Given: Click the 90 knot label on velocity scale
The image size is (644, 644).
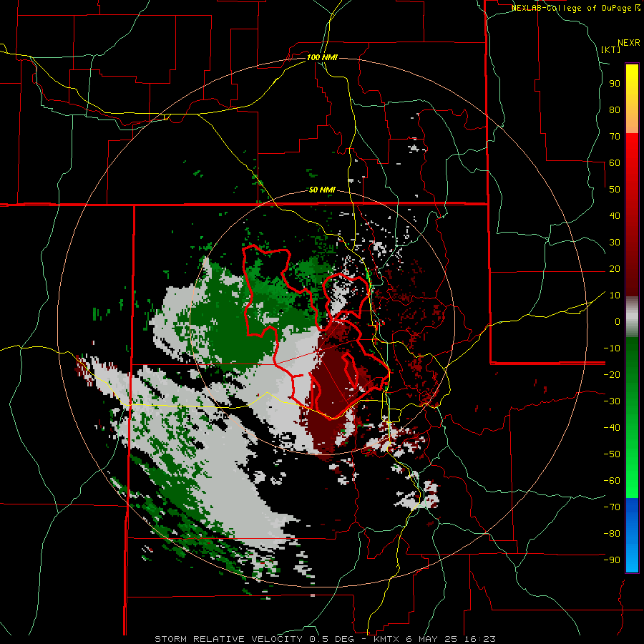Looking at the screenshot, I should pyautogui.click(x=615, y=84).
